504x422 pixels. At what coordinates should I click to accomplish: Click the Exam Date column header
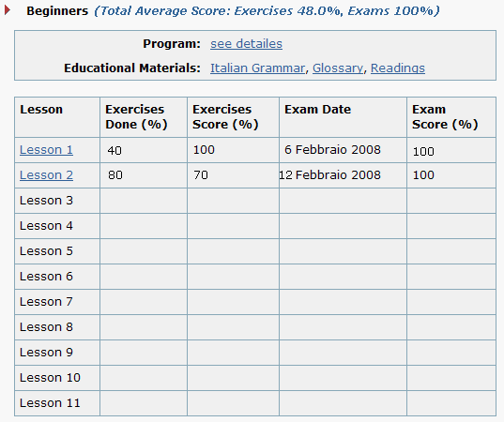[x=317, y=110]
